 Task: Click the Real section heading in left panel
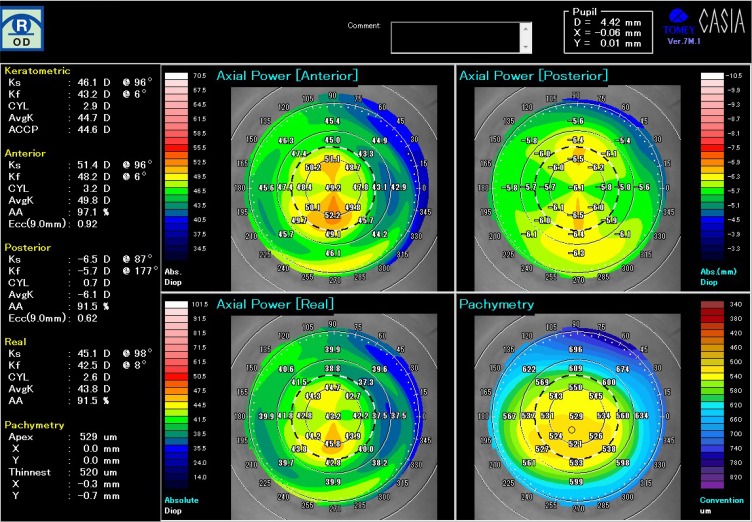[15, 342]
